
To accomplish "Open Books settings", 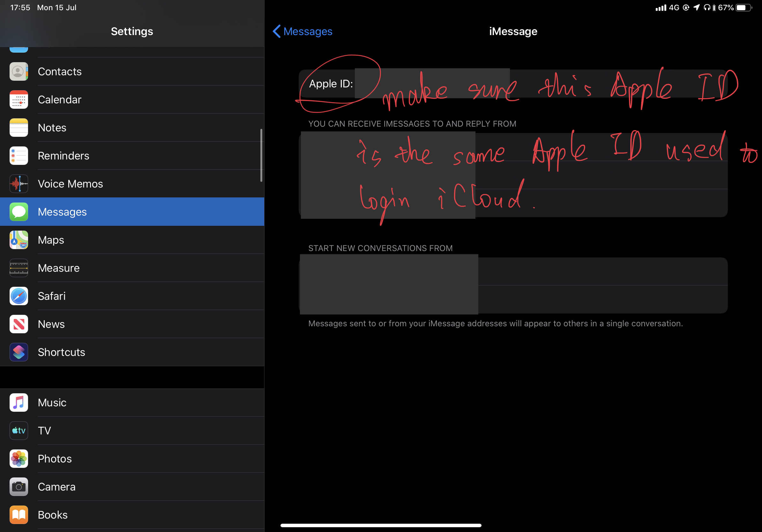I will 132,515.
